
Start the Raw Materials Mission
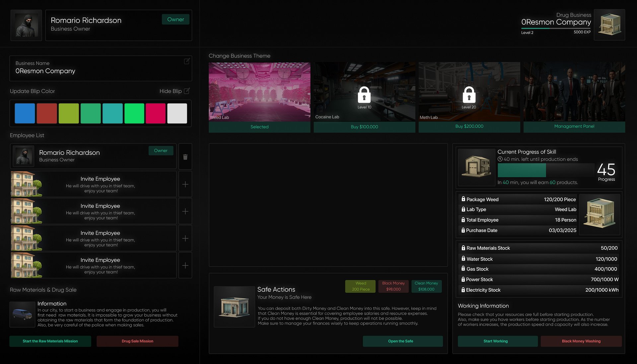50,341
